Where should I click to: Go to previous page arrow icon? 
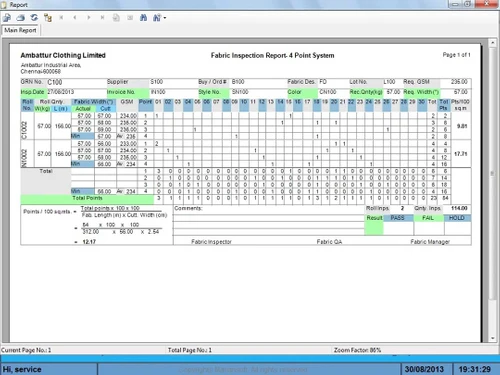point(75,18)
